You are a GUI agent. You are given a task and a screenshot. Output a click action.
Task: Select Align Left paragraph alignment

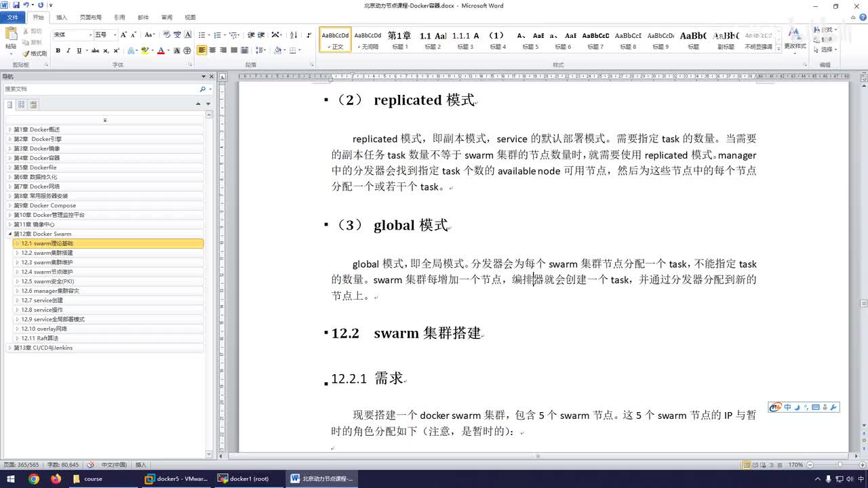pos(202,50)
